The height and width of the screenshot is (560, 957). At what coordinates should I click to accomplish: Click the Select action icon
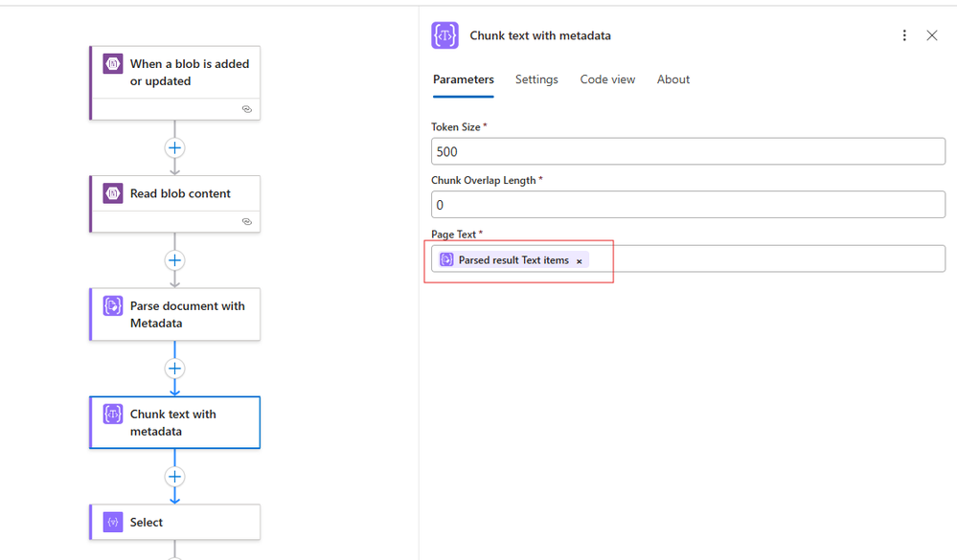[x=113, y=523]
